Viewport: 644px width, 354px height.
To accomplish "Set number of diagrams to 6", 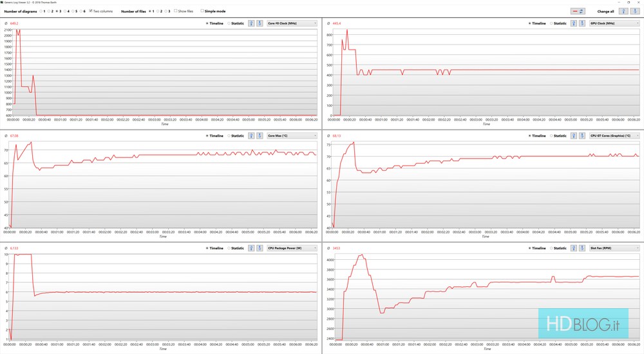I will point(80,11).
